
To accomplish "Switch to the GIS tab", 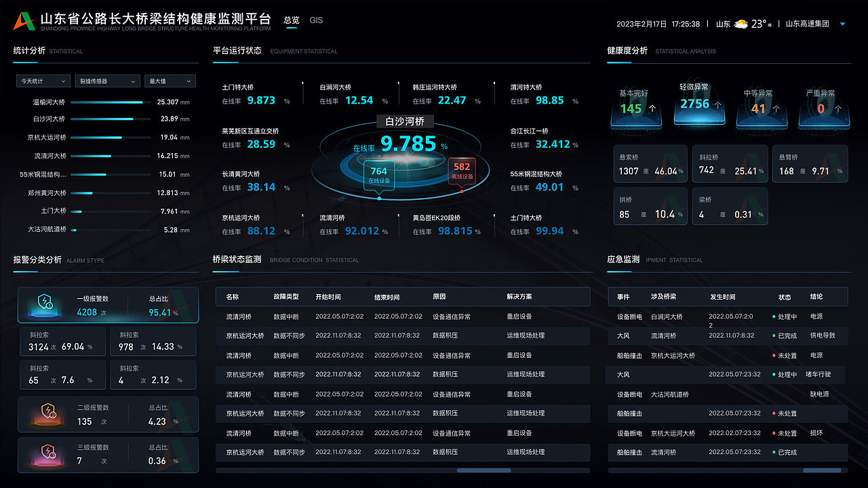I will (316, 20).
